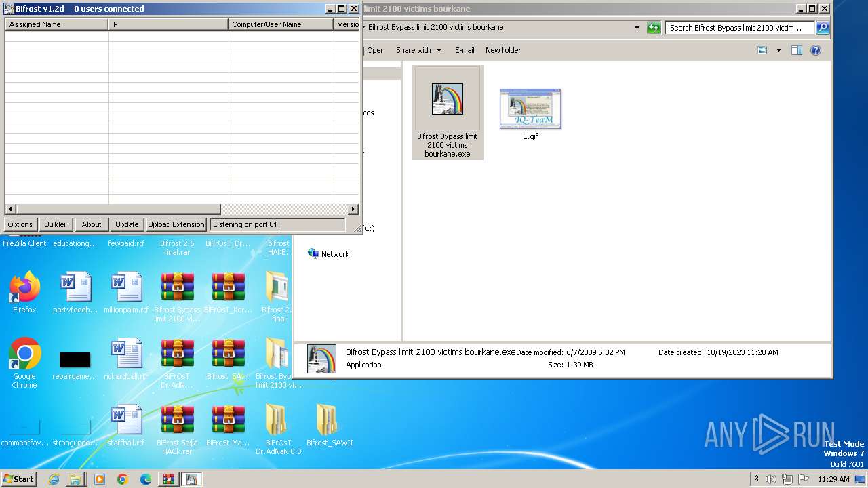Screen dimensions: 868x488
Task: Click the Bifrost Update button
Action: pyautogui.click(x=127, y=224)
